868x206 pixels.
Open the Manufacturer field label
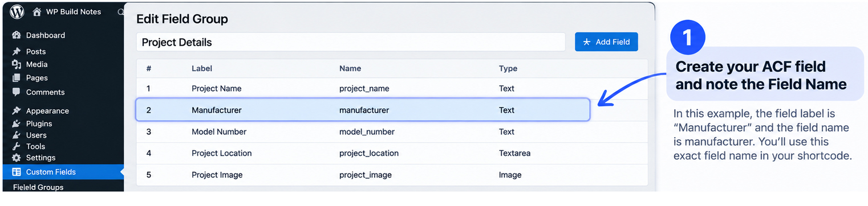point(217,110)
